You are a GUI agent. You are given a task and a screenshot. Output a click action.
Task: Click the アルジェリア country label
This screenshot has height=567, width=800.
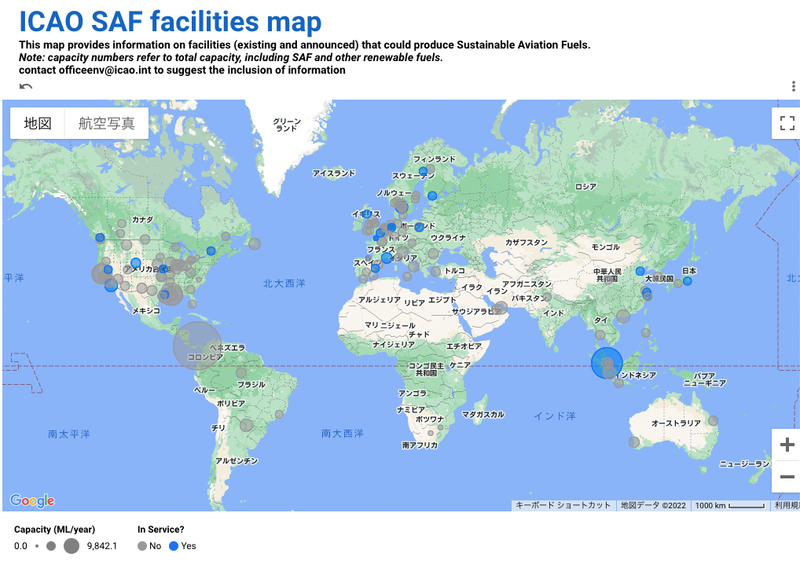tap(379, 300)
